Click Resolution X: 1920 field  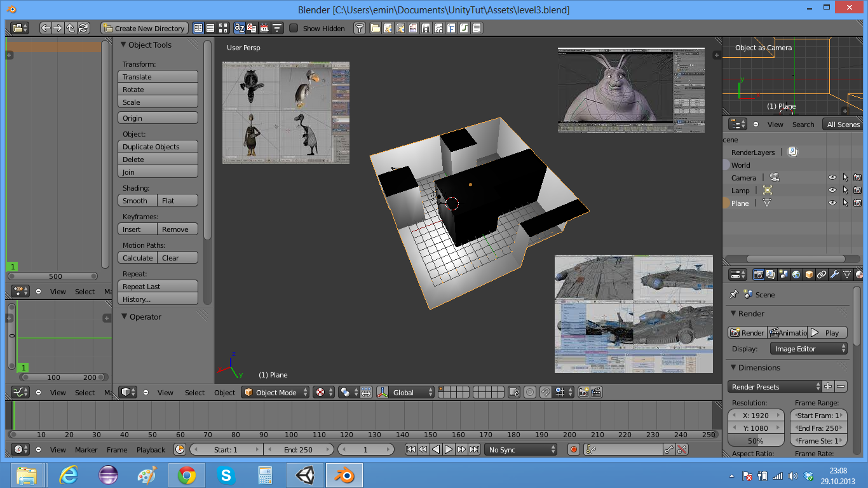pos(756,415)
